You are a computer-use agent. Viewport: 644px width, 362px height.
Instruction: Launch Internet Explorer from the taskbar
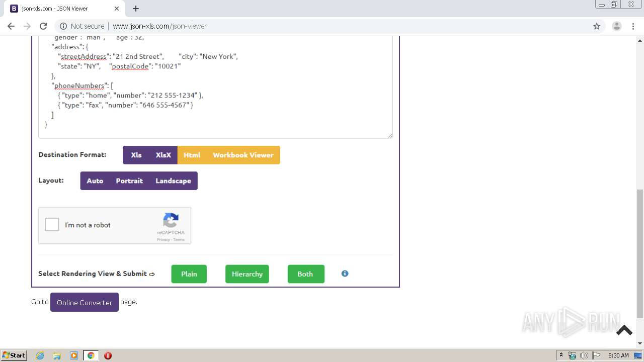40,355
